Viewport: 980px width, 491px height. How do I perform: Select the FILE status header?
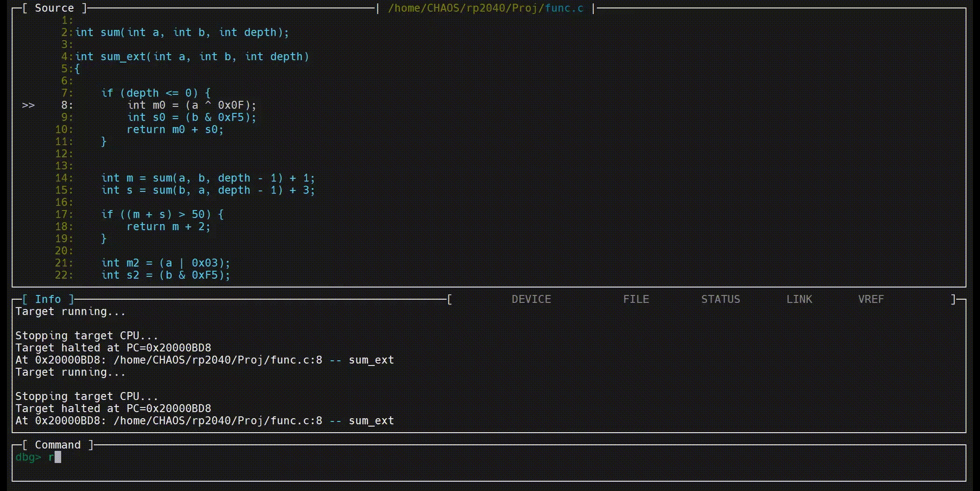click(x=636, y=299)
